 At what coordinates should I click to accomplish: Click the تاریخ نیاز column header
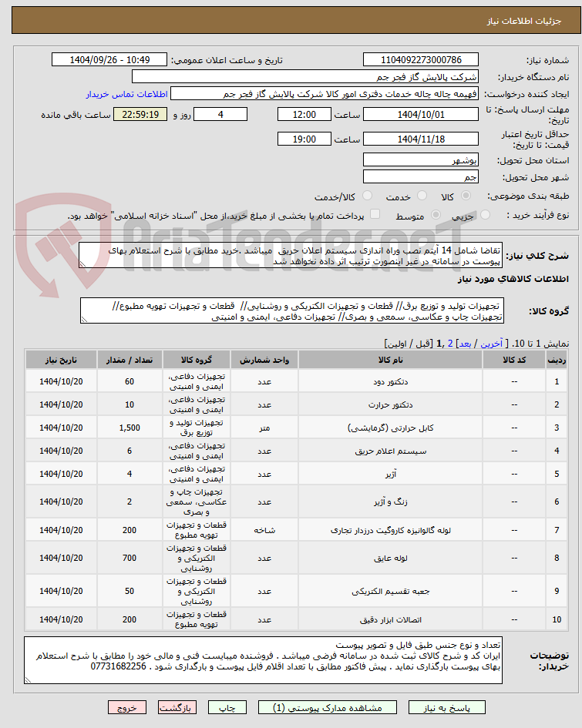click(62, 360)
